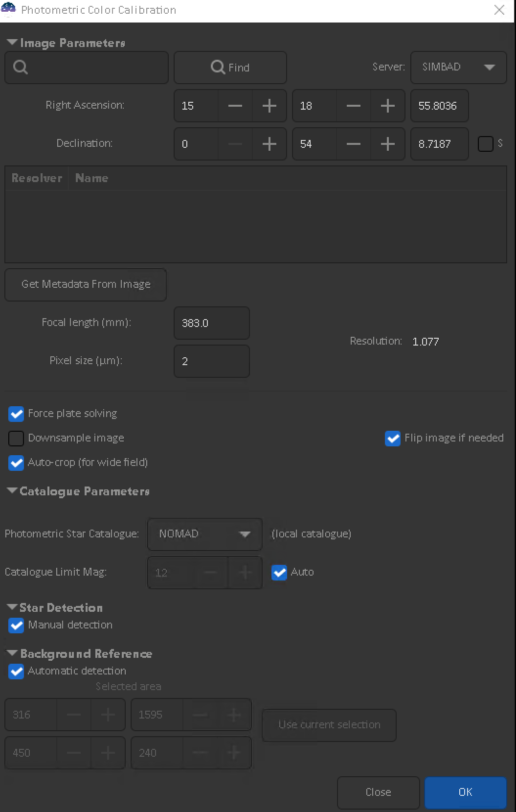The width and height of the screenshot is (516, 812).
Task: Click the Name column header
Action: point(92,178)
